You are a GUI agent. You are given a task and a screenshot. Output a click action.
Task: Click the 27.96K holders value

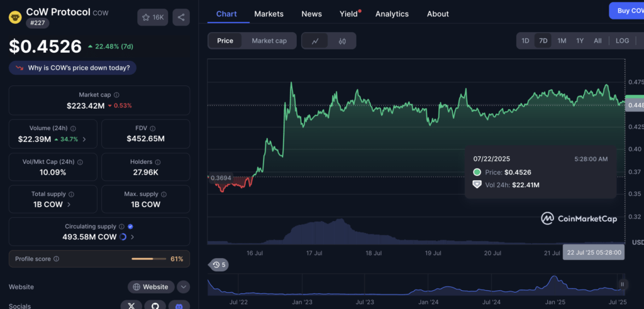(x=146, y=172)
